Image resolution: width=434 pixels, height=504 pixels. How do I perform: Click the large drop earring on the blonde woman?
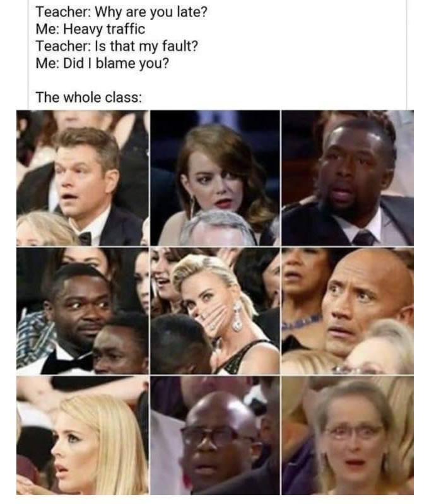[237, 317]
